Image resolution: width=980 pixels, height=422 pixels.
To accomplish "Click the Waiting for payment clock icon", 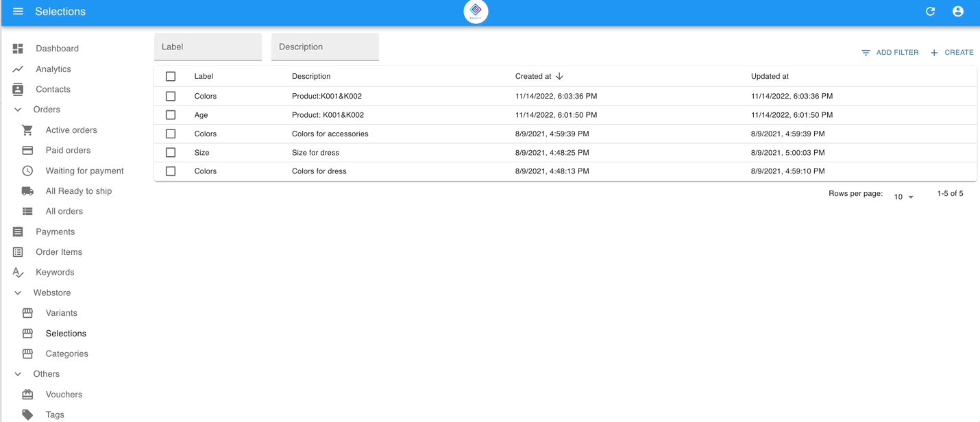I will coord(27,170).
